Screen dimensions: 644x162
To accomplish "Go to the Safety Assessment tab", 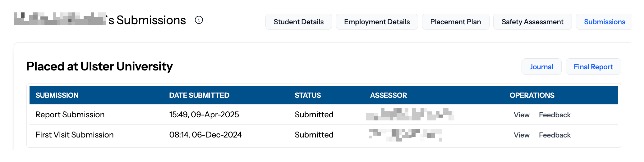I will [x=532, y=22].
